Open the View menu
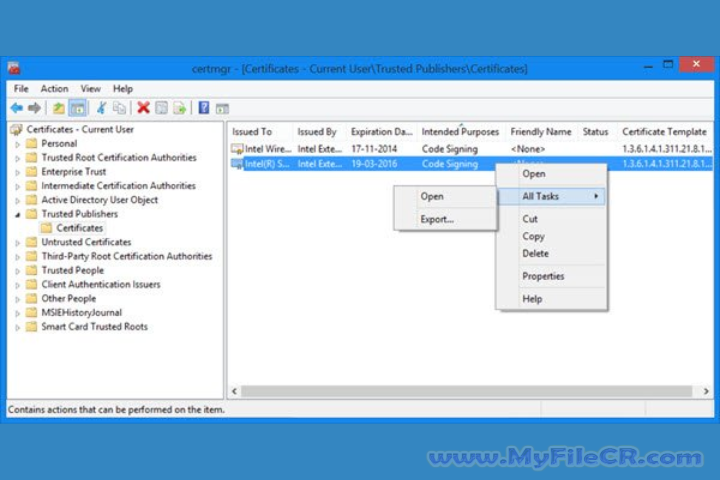 tap(90, 89)
